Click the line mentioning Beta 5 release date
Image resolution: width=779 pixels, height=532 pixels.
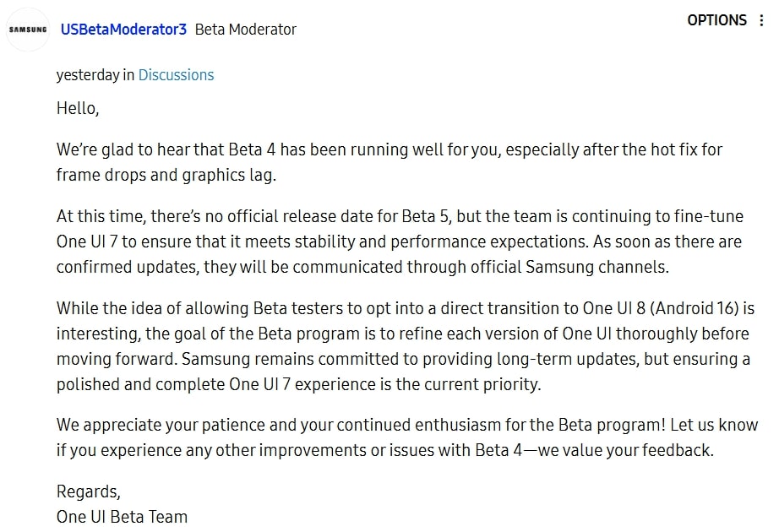pos(400,216)
